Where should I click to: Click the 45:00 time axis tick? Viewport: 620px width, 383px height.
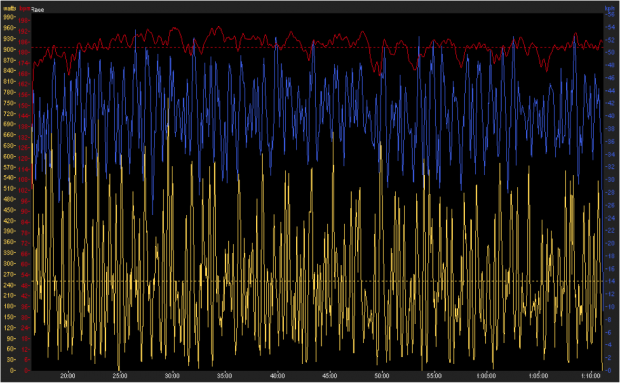pos(329,375)
